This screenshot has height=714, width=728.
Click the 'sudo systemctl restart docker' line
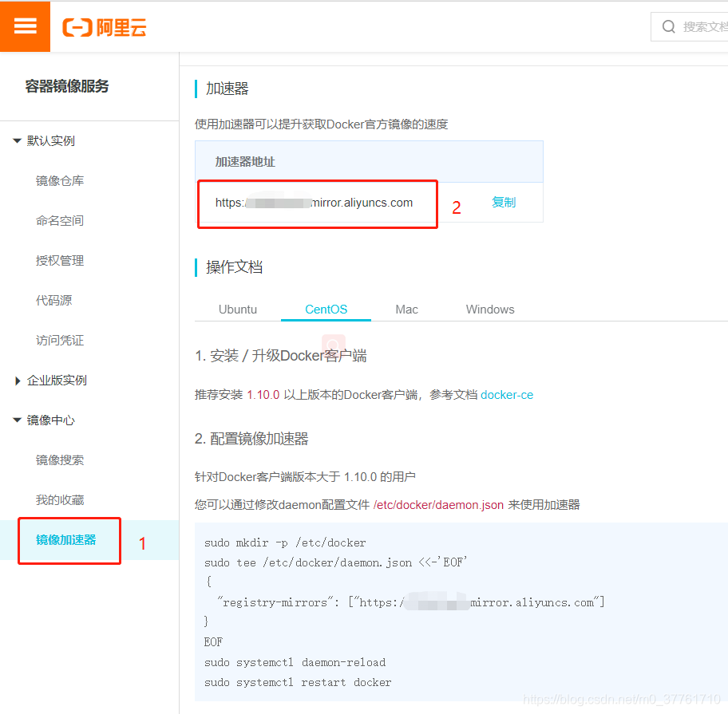pos(298,682)
